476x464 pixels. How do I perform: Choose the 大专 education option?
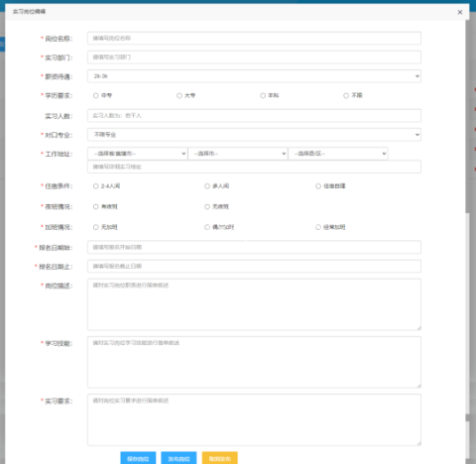click(x=179, y=95)
